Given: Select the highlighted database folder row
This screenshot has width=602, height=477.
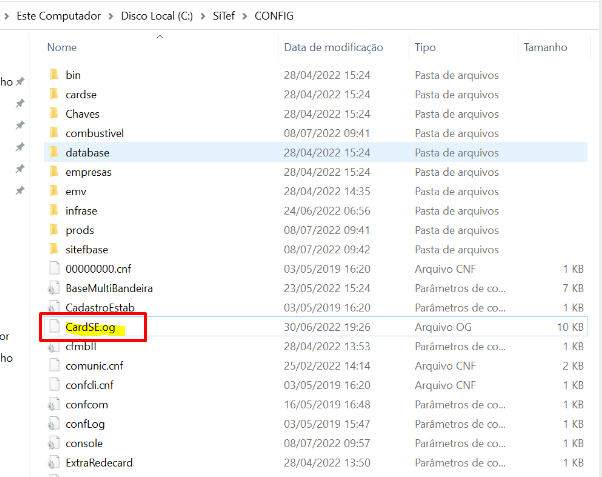Looking at the screenshot, I should pos(88,152).
